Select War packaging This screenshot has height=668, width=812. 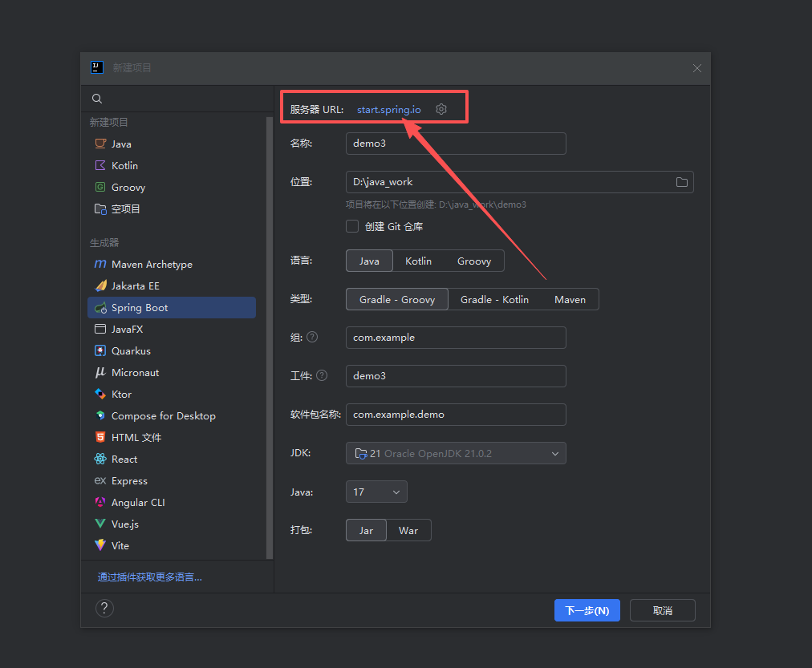(x=408, y=530)
